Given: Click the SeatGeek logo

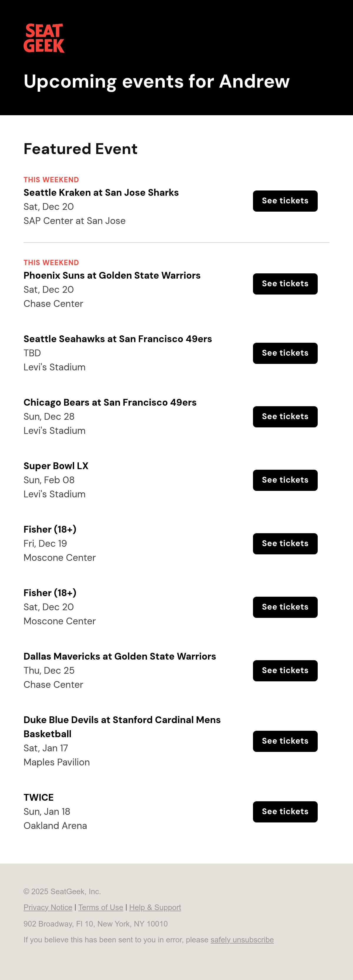Looking at the screenshot, I should [44, 38].
